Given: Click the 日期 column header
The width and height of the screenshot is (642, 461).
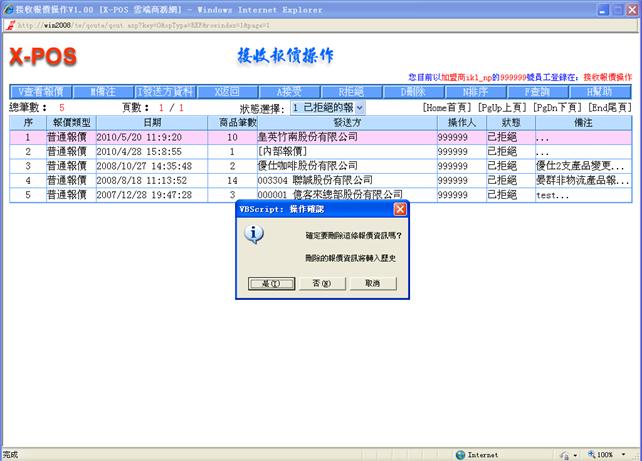Looking at the screenshot, I should tap(151, 121).
